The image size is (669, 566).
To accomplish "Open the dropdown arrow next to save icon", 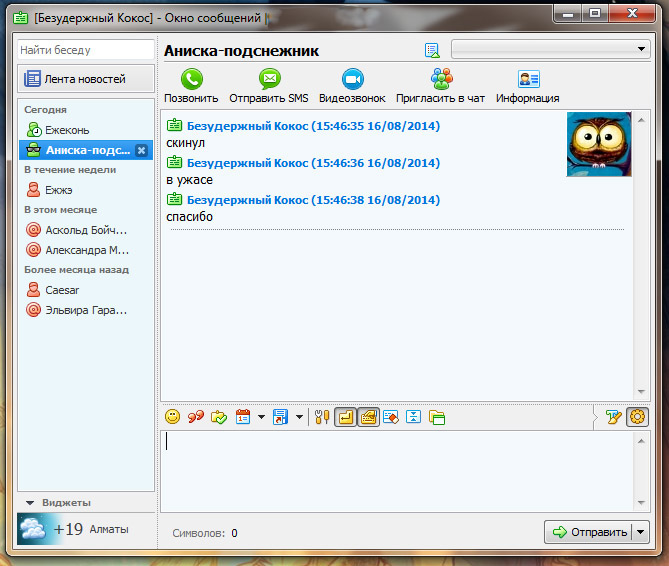I will pos(299,417).
